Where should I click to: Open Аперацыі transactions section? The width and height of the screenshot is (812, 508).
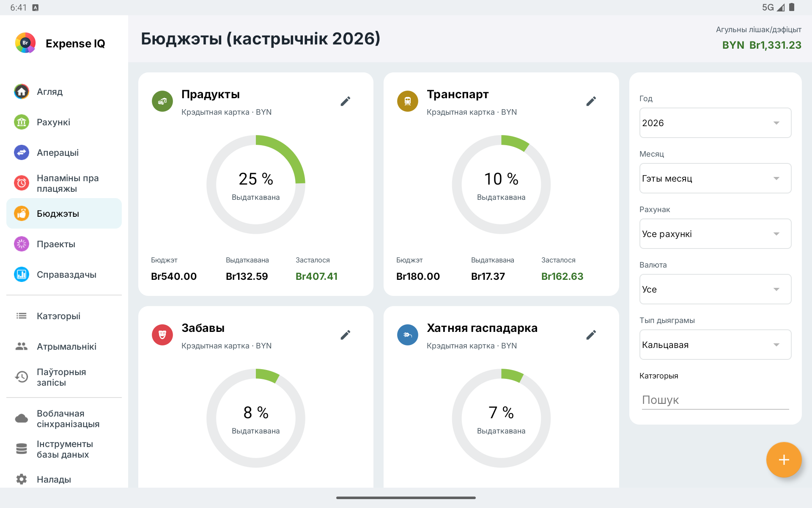[x=64, y=152]
